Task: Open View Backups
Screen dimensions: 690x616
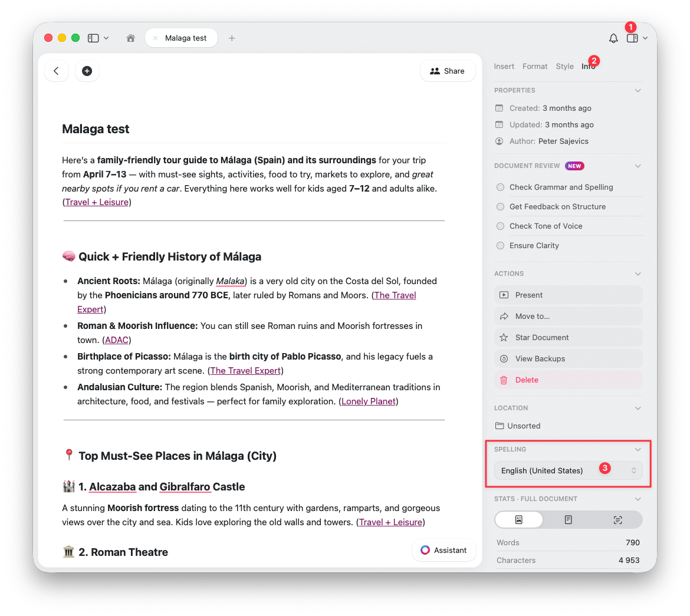Action: click(568, 358)
